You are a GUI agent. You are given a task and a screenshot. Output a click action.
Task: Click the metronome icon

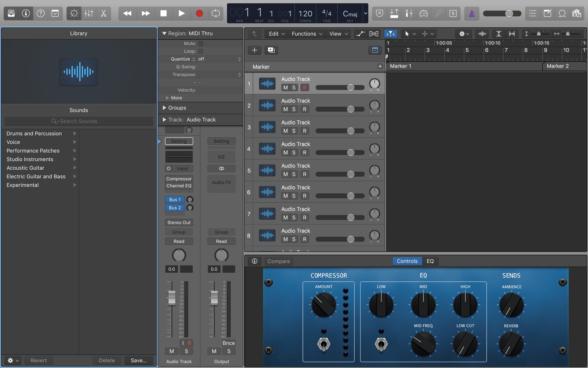(x=472, y=14)
